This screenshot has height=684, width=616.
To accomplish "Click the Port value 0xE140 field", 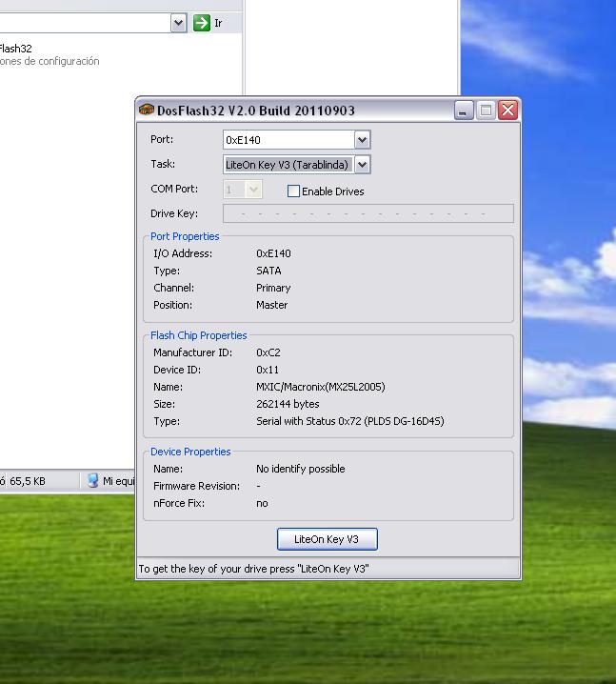I will coord(288,140).
